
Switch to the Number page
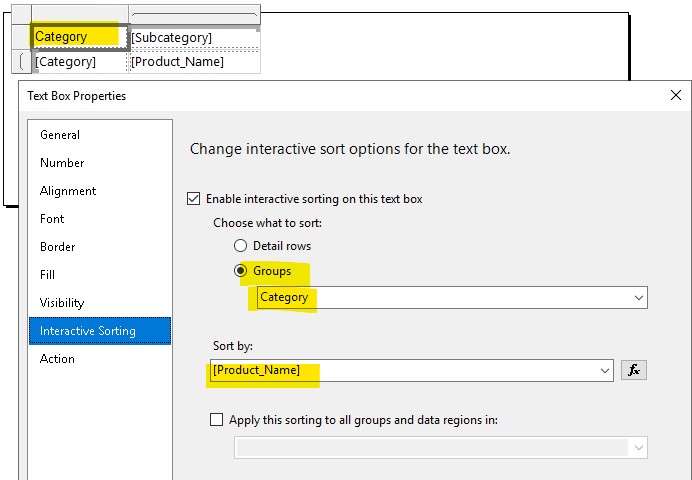click(62, 163)
